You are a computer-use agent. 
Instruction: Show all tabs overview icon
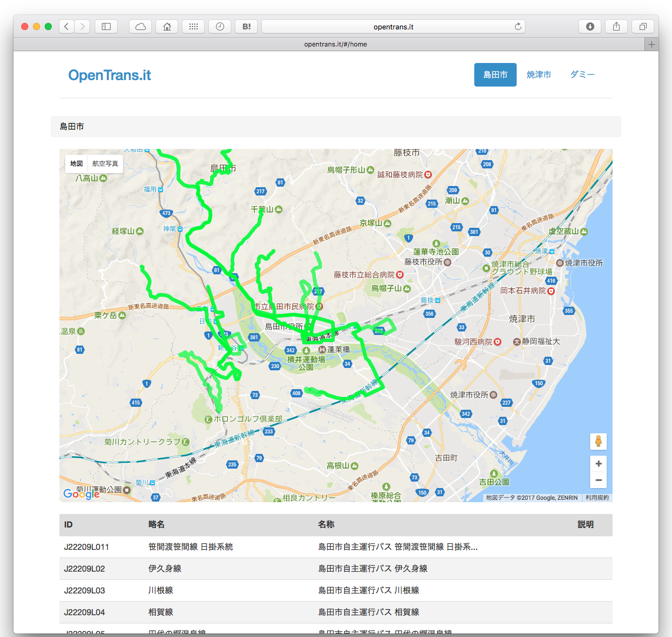[643, 26]
